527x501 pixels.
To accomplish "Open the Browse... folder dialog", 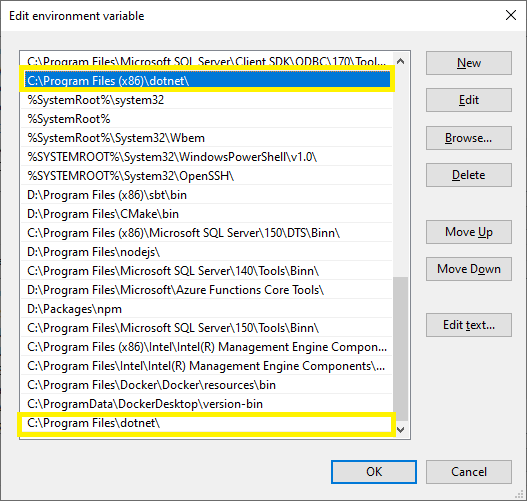I will [x=469, y=138].
